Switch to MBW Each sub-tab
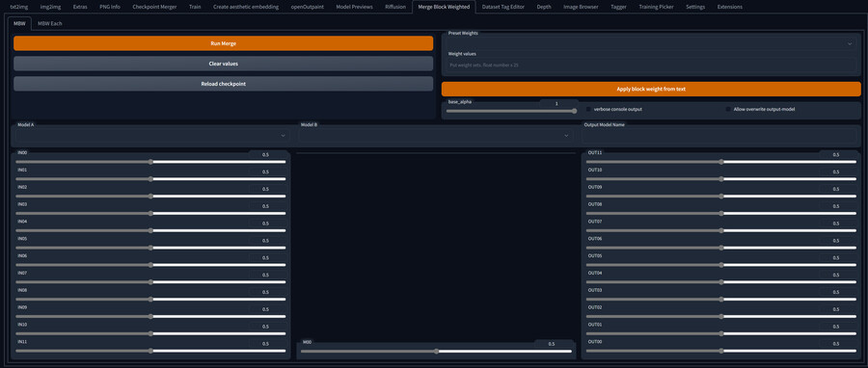 tap(50, 24)
